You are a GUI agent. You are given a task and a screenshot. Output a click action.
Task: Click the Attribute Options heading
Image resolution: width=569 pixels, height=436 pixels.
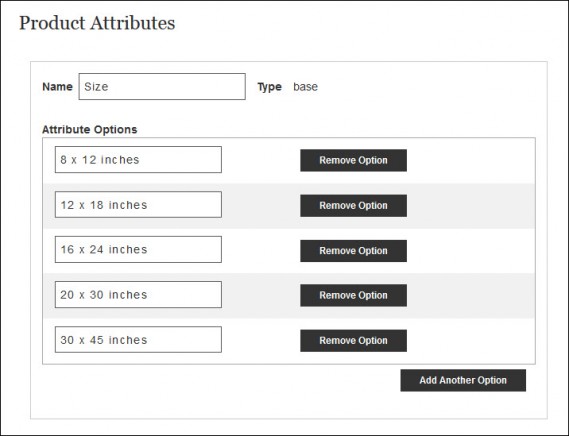(90, 130)
